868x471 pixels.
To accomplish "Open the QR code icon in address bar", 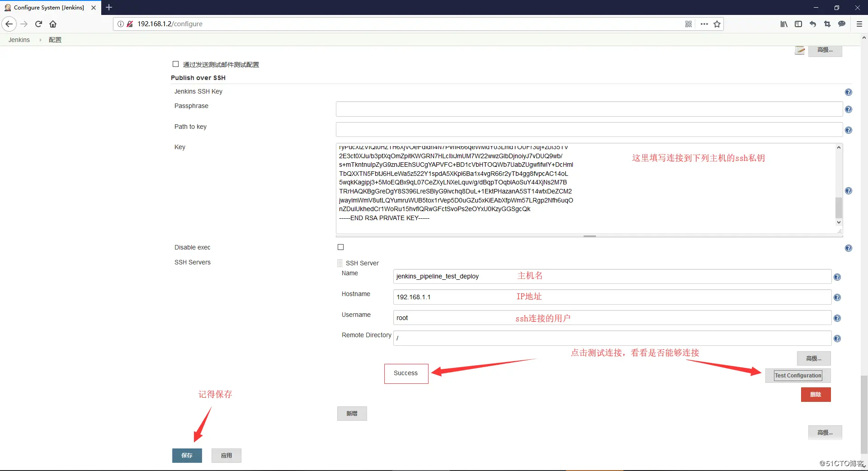I will (689, 24).
